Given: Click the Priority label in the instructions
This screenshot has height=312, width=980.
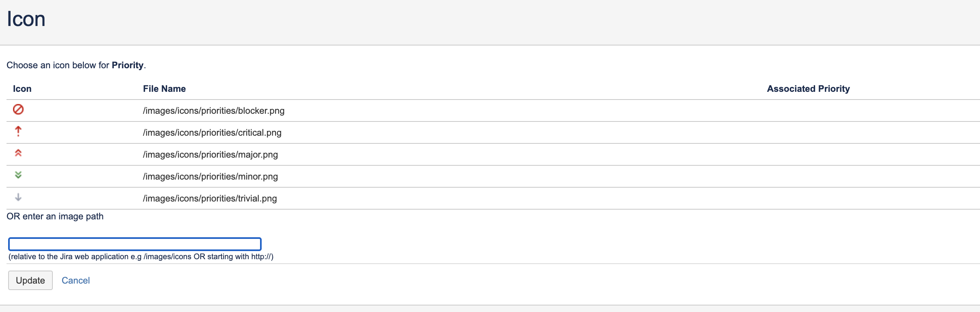Looking at the screenshot, I should [x=128, y=65].
